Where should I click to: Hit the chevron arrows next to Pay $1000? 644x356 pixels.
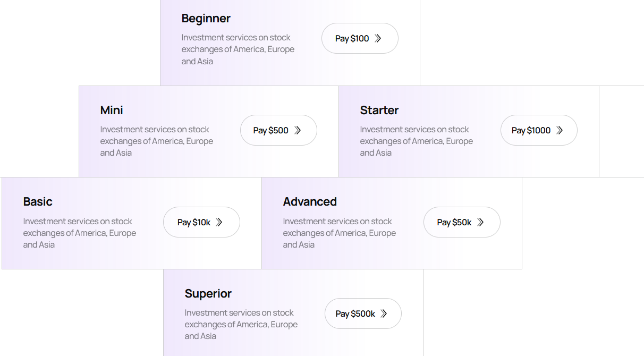pos(560,130)
